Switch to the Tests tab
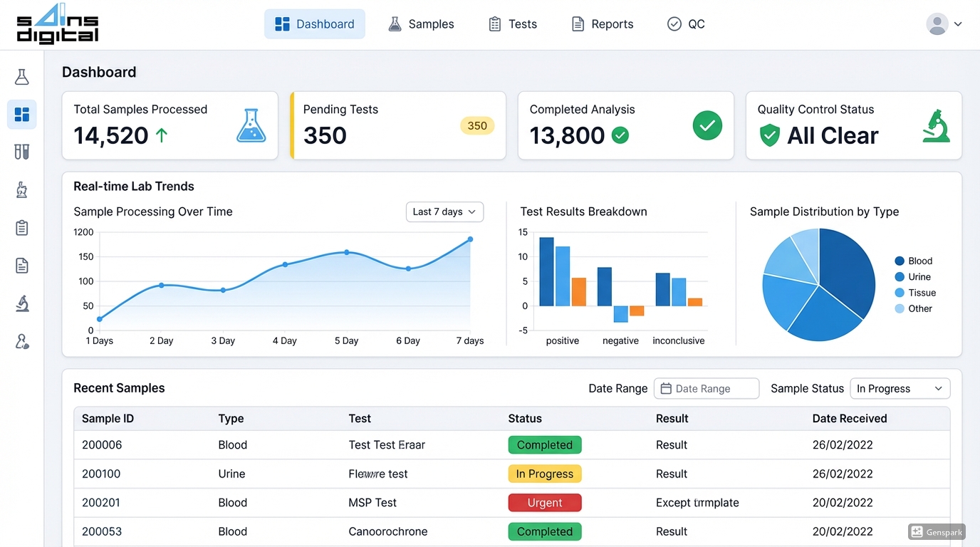The image size is (980, 547). (513, 24)
